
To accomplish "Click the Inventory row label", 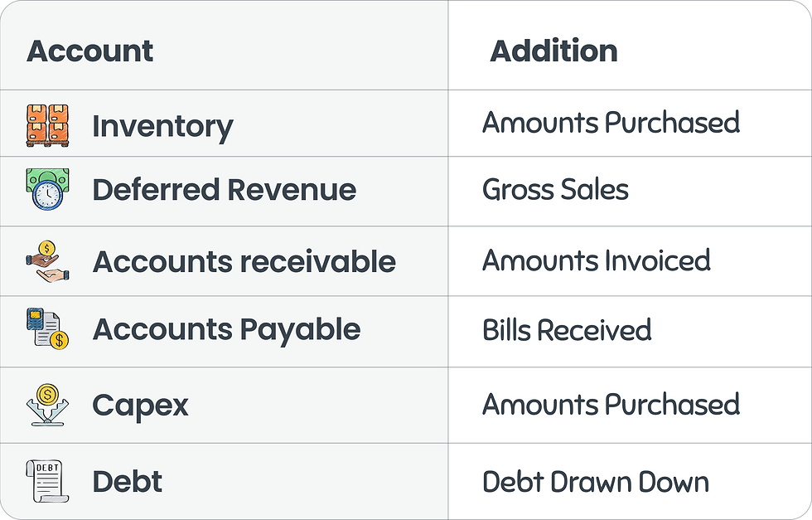I will pyautogui.click(x=162, y=126).
